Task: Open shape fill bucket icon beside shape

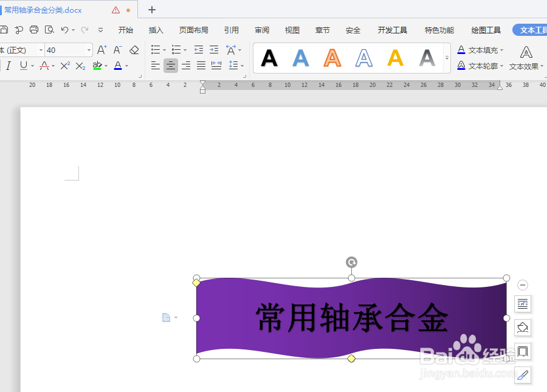Action: tap(523, 328)
